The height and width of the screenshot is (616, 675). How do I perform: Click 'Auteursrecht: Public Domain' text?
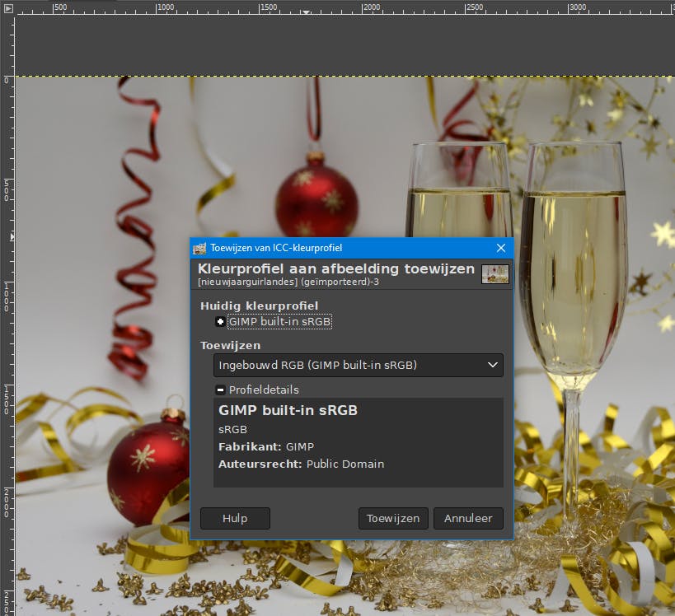302,464
